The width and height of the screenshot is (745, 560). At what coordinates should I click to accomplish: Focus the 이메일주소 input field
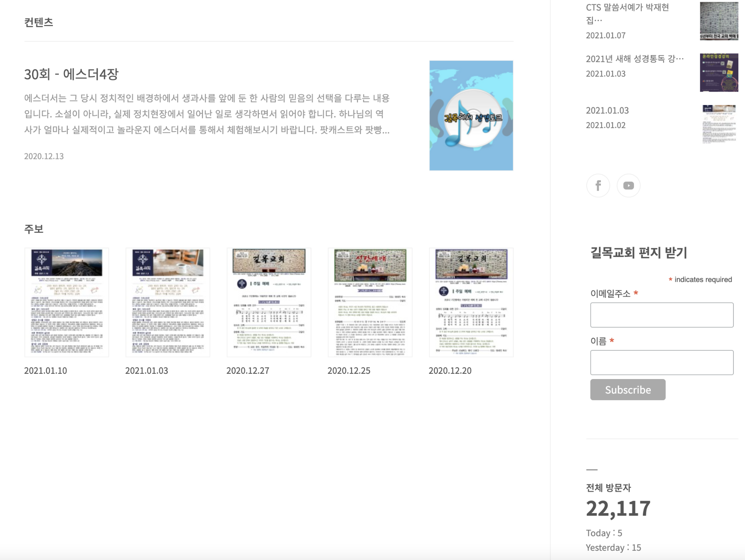pyautogui.click(x=662, y=315)
